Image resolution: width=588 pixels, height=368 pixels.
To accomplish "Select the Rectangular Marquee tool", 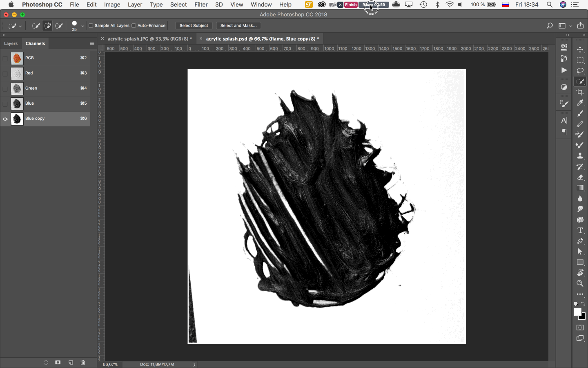I will (580, 60).
